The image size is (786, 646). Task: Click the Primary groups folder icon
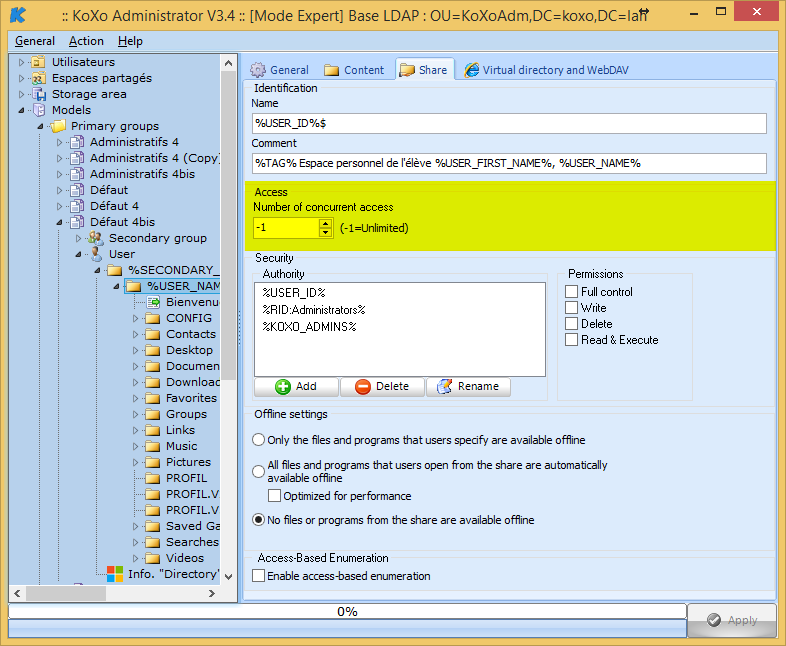pos(57,126)
